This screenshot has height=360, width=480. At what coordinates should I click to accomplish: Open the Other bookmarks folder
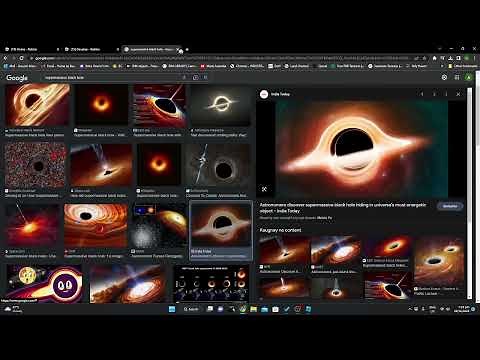point(463,66)
